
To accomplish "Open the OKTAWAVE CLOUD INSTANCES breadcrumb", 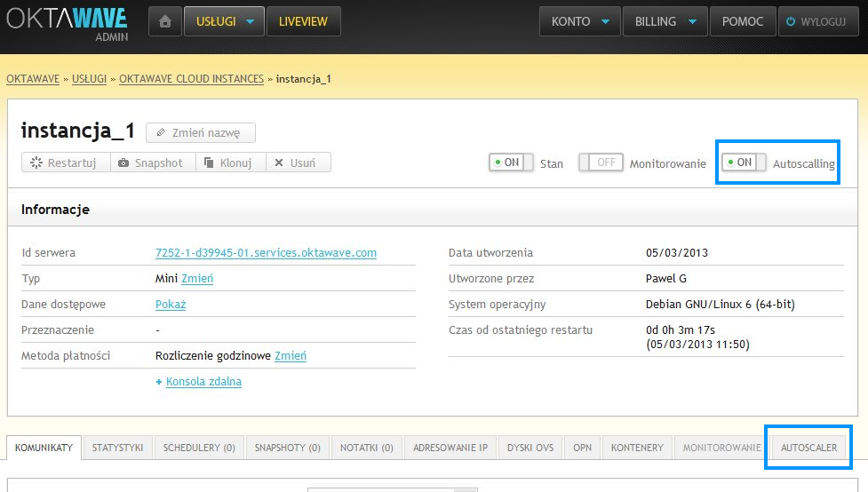I will [x=192, y=78].
